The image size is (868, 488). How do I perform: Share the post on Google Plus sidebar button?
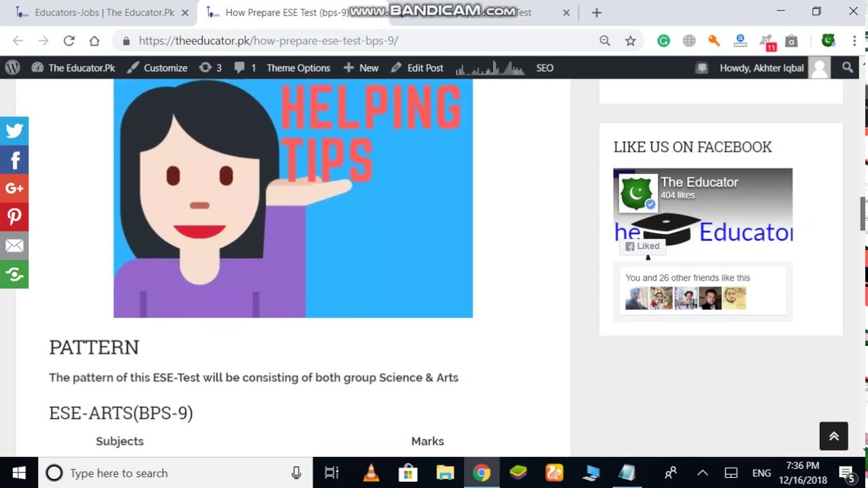14,188
